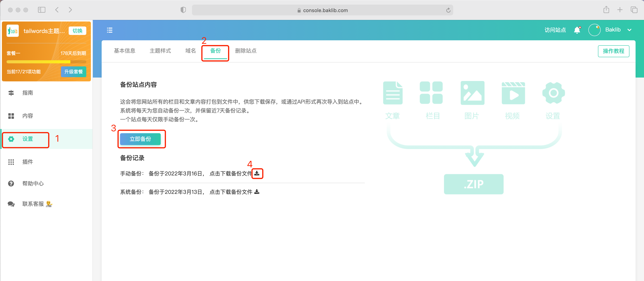
Task: Show tab overview icon
Action: [x=634, y=10]
